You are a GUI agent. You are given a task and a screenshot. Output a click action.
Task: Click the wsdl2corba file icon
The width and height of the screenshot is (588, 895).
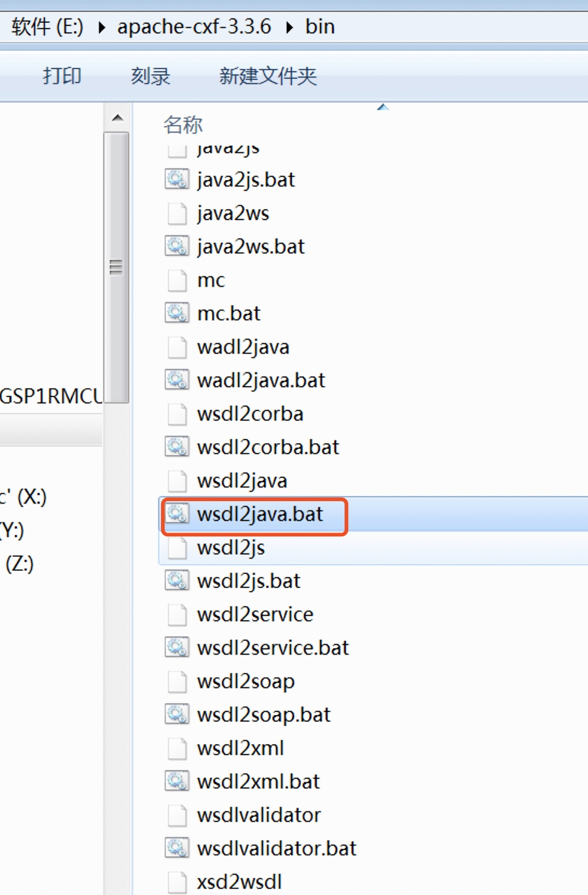[177, 414]
